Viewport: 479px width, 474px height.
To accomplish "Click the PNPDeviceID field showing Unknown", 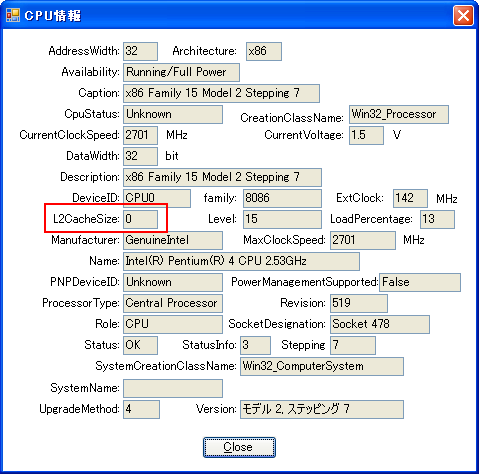I will click(173, 282).
